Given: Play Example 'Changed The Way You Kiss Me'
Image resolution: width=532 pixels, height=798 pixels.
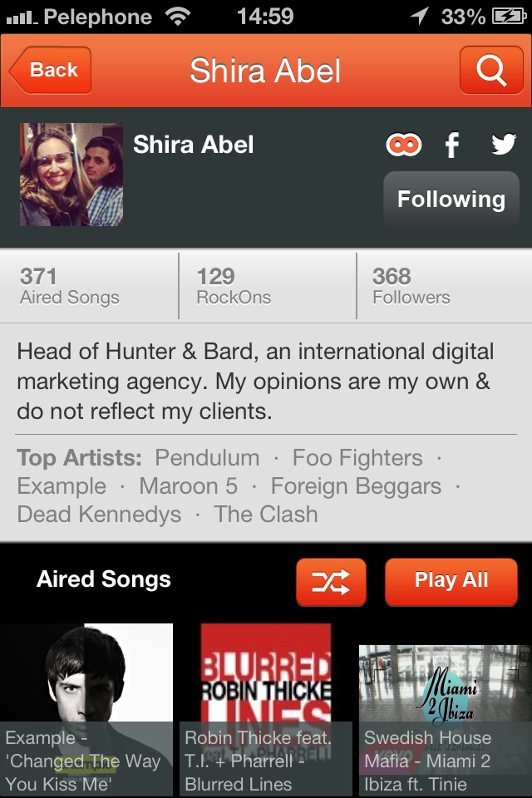Looking at the screenshot, I should pyautogui.click(x=86, y=709).
